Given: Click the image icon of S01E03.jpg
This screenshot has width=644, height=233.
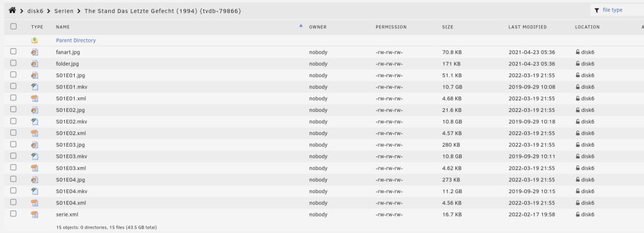Looking at the screenshot, I should (x=35, y=145).
